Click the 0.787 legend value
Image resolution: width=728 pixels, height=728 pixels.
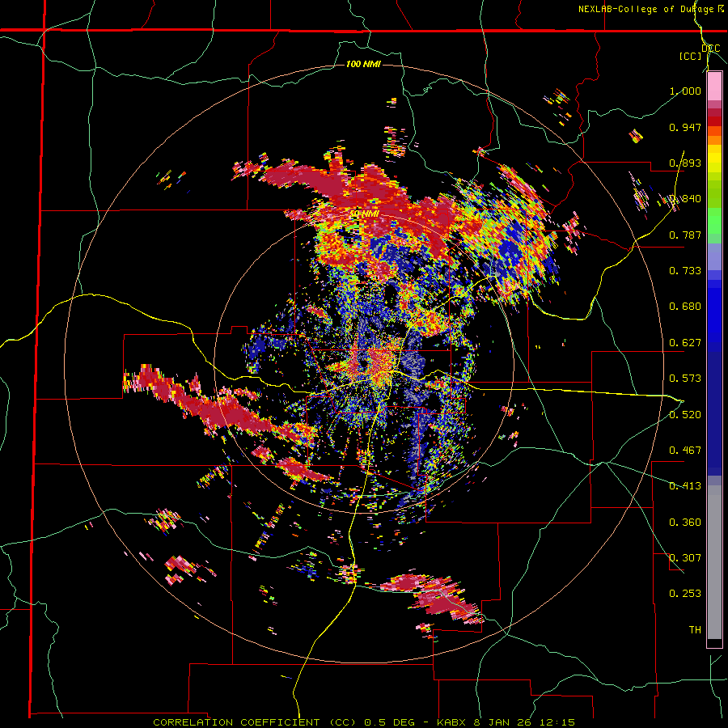point(685,235)
